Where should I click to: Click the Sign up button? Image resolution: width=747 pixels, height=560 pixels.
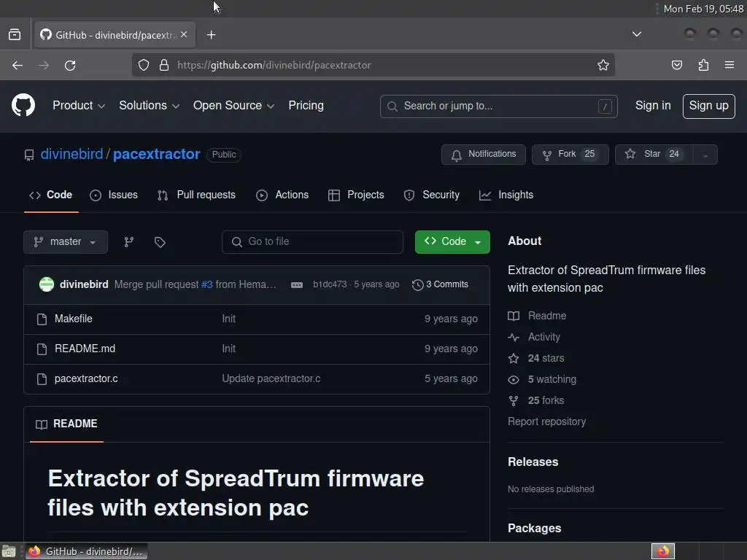click(708, 106)
